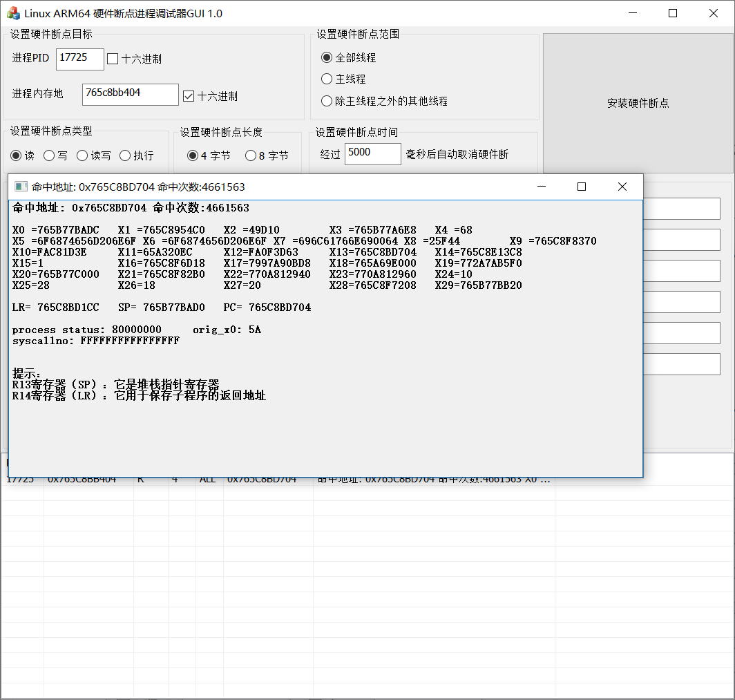Maximize the hit-address popup window
This screenshot has width=735, height=700.
coord(582,187)
